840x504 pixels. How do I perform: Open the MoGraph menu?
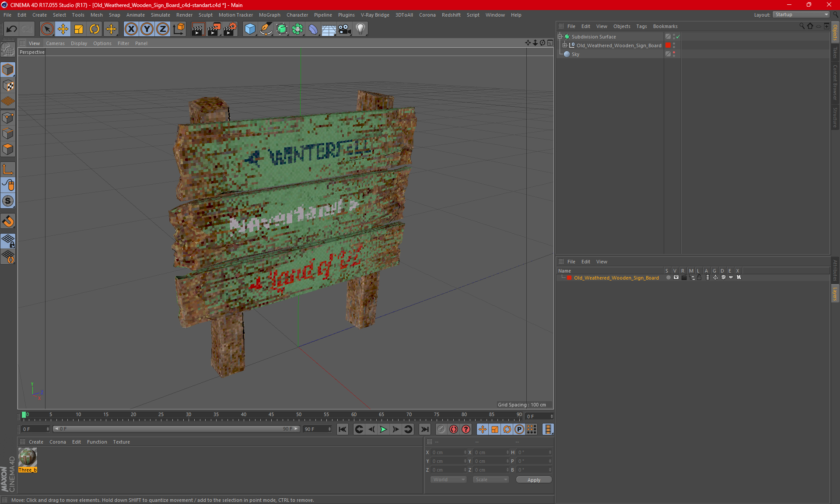tap(269, 15)
